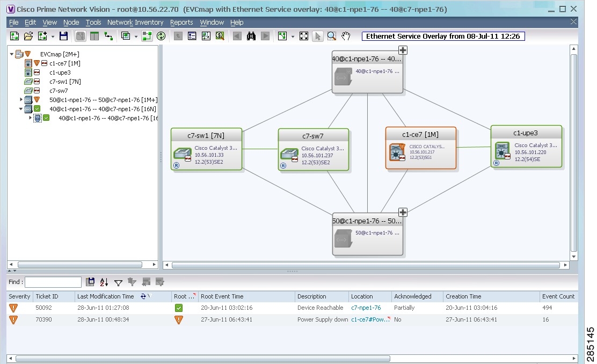Activate the Zoom Selection magnifier tool
This screenshot has width=597, height=364.
pos(332,36)
